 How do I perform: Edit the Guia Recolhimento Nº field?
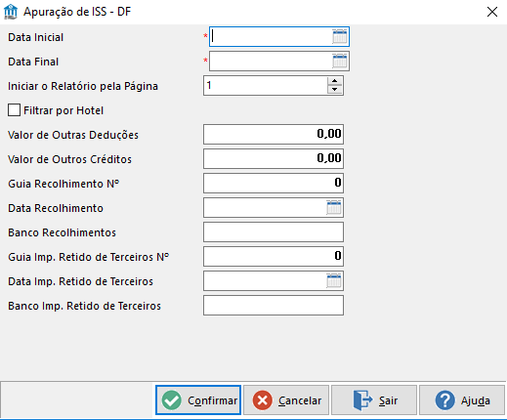click(x=274, y=183)
